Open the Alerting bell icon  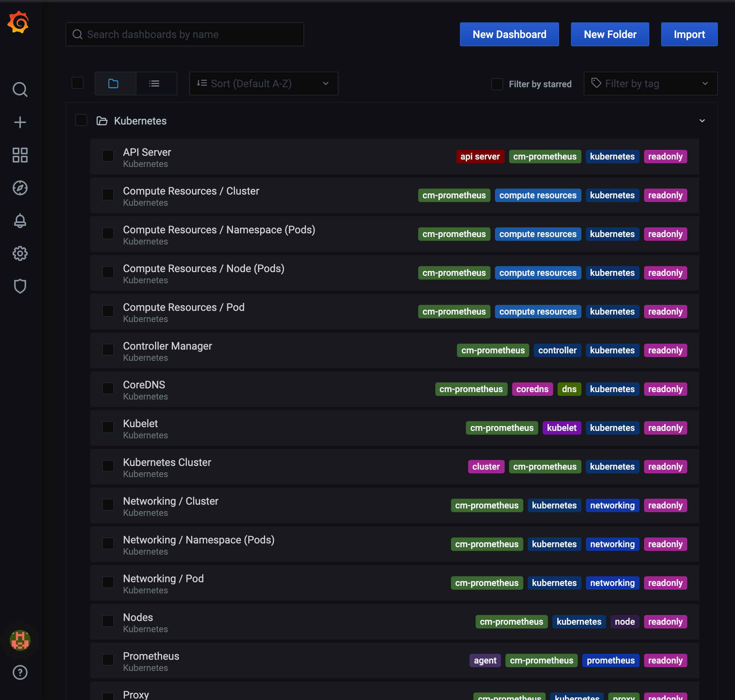pyautogui.click(x=20, y=221)
